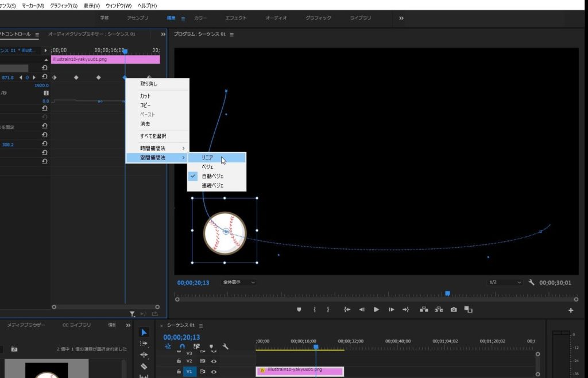Toggle the V1 track lock
This screenshot has height=378, width=588.
tap(179, 372)
